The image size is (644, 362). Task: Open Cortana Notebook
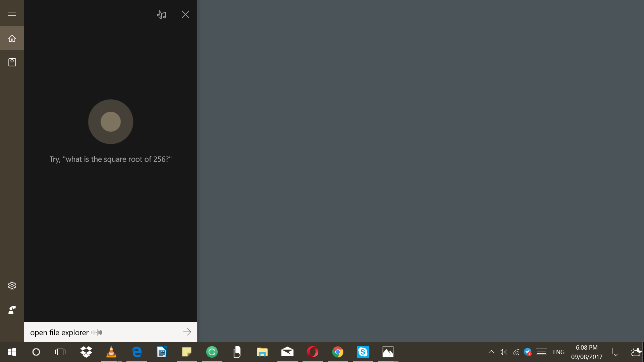coord(12,62)
